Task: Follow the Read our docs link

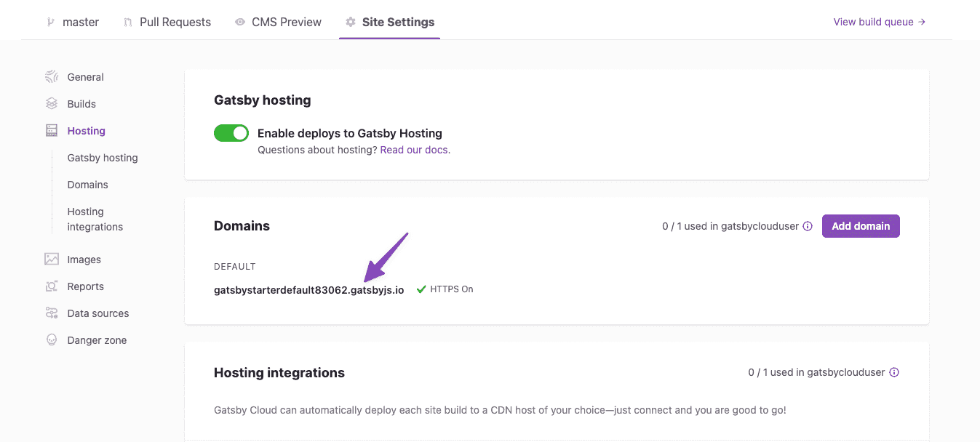Action: [414, 150]
